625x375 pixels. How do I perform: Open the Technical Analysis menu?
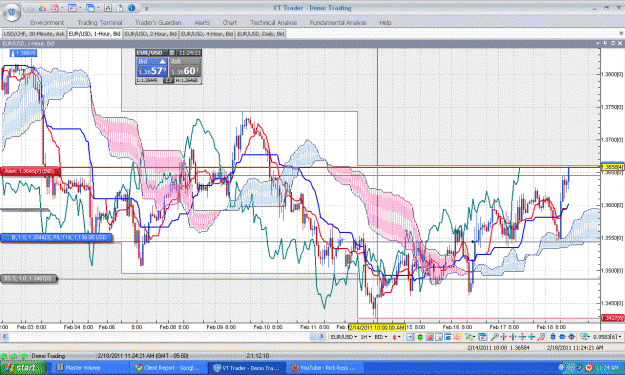[x=273, y=23]
